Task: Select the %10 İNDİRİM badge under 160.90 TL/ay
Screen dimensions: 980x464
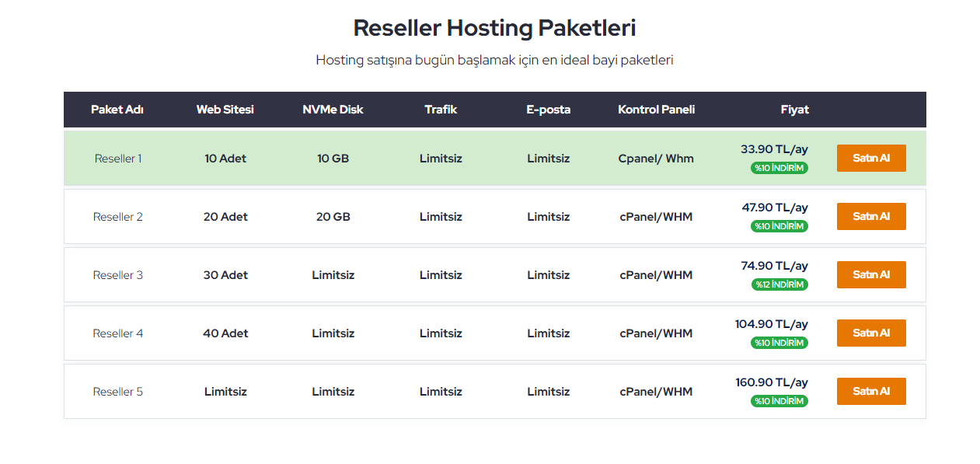Action: tap(779, 401)
